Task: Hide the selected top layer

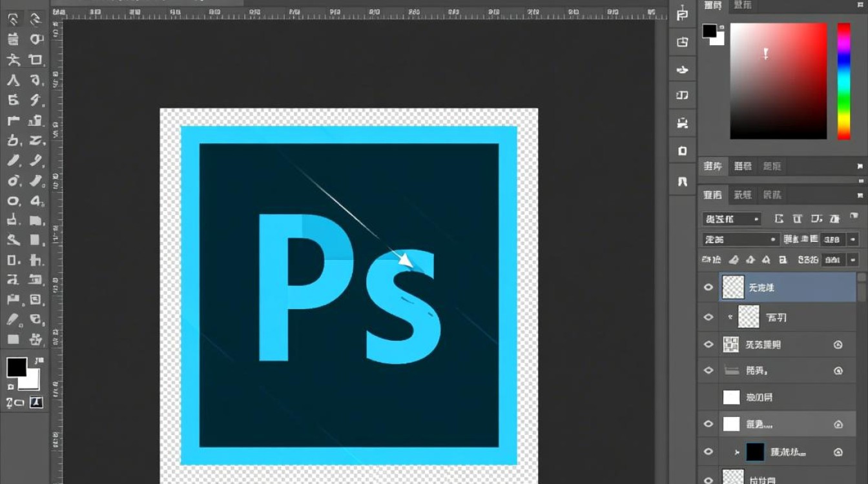Action: coord(708,287)
